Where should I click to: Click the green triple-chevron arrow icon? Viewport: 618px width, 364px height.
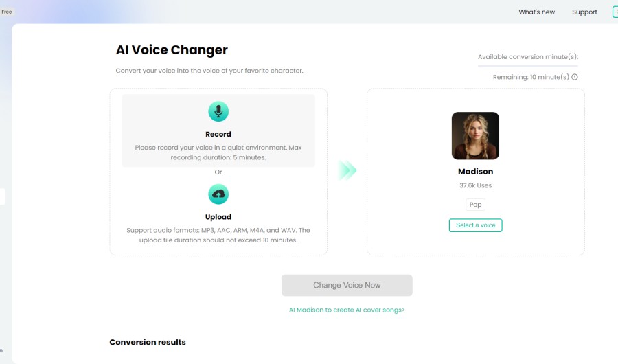pyautogui.click(x=347, y=170)
